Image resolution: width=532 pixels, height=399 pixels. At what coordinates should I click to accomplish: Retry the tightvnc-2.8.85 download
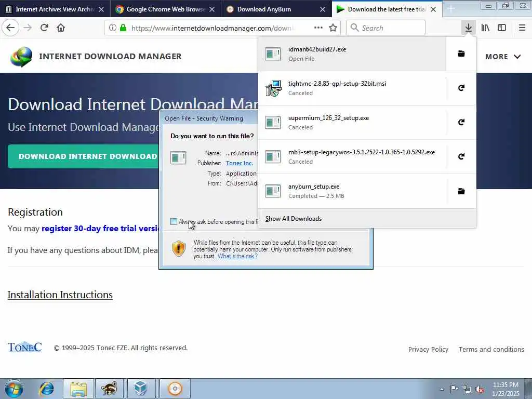pos(461,88)
